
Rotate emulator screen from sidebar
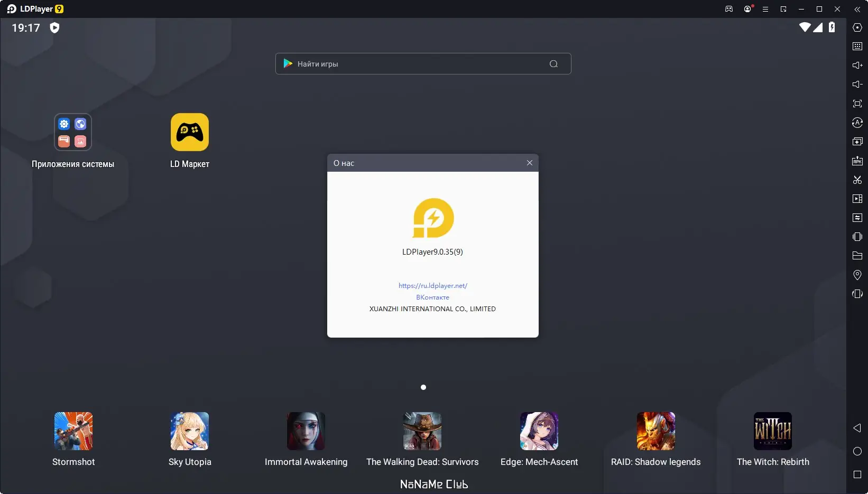coord(857,294)
